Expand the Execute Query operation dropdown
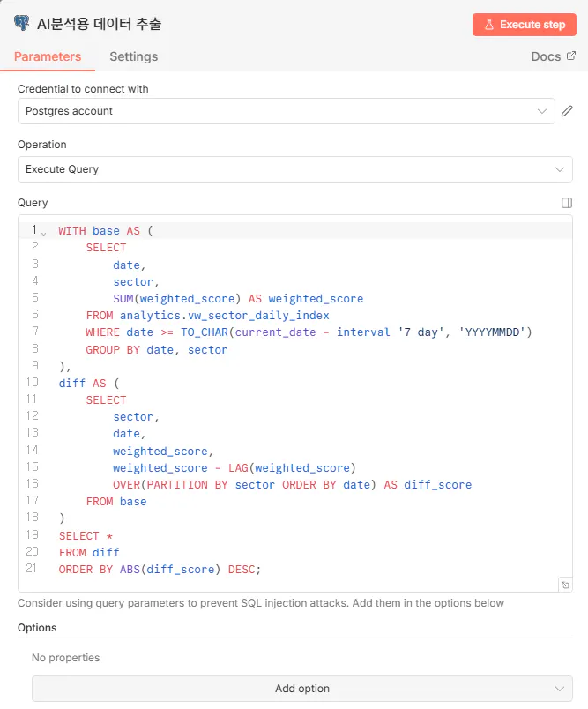Image resolution: width=588 pixels, height=709 pixels. (x=294, y=169)
